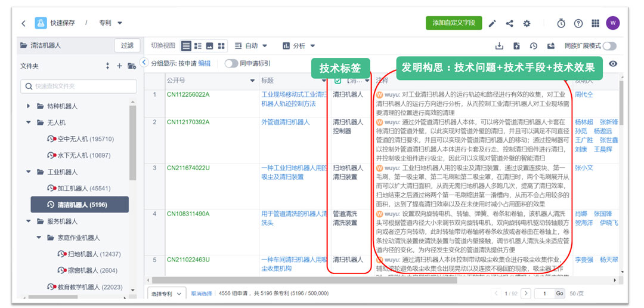This screenshot has height=308, width=644.
Task: Click the 添加自定义字段 button
Action: pyautogui.click(x=454, y=23)
